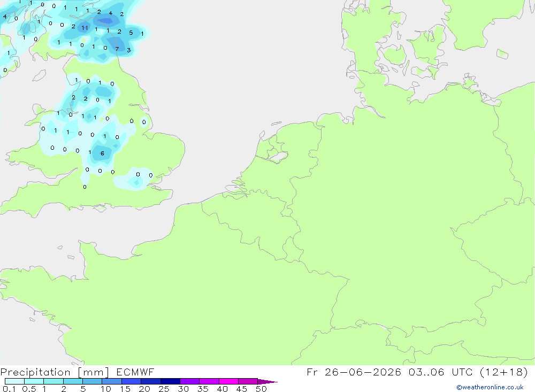The image size is (535, 392).
Task: Click the 'Precipitation [mm]' title text
Action: [x=55, y=372]
